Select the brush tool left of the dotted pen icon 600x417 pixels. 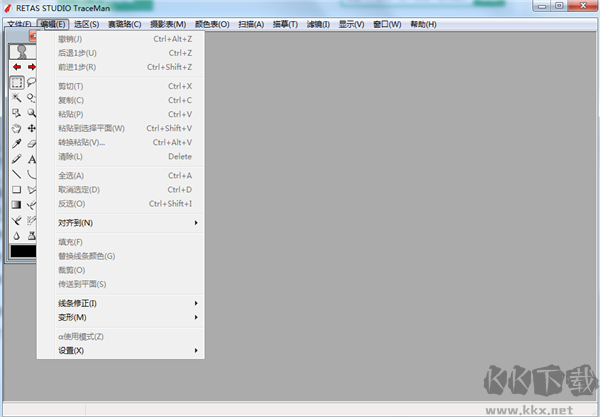[16, 220]
